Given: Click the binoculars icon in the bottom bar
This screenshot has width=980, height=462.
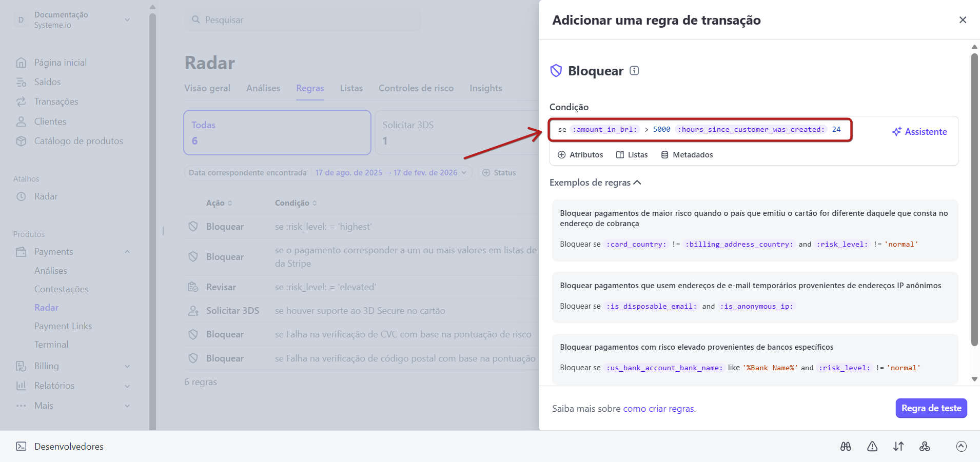Looking at the screenshot, I should tap(846, 447).
